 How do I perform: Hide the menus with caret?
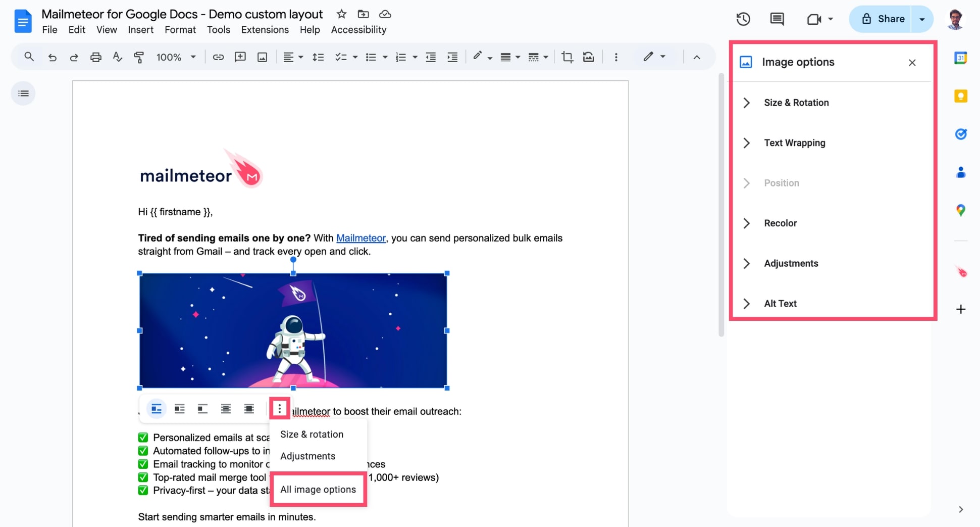[697, 57]
